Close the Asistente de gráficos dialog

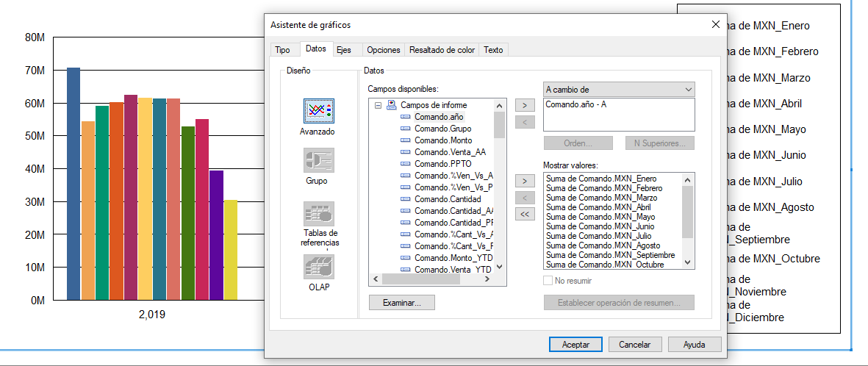(x=714, y=24)
